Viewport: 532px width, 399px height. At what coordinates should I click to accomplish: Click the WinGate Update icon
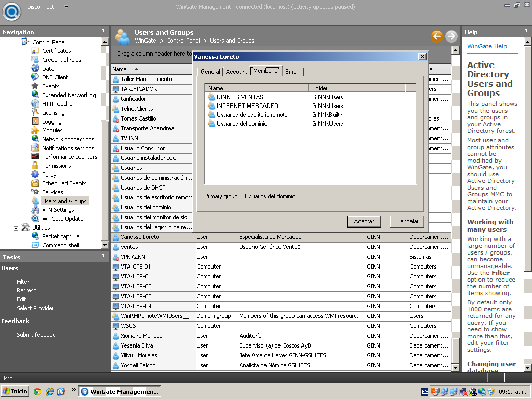pyautogui.click(x=35, y=219)
